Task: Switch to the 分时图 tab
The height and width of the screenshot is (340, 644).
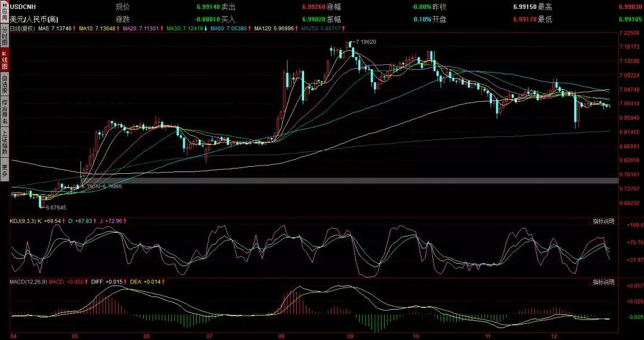Action: point(4,36)
